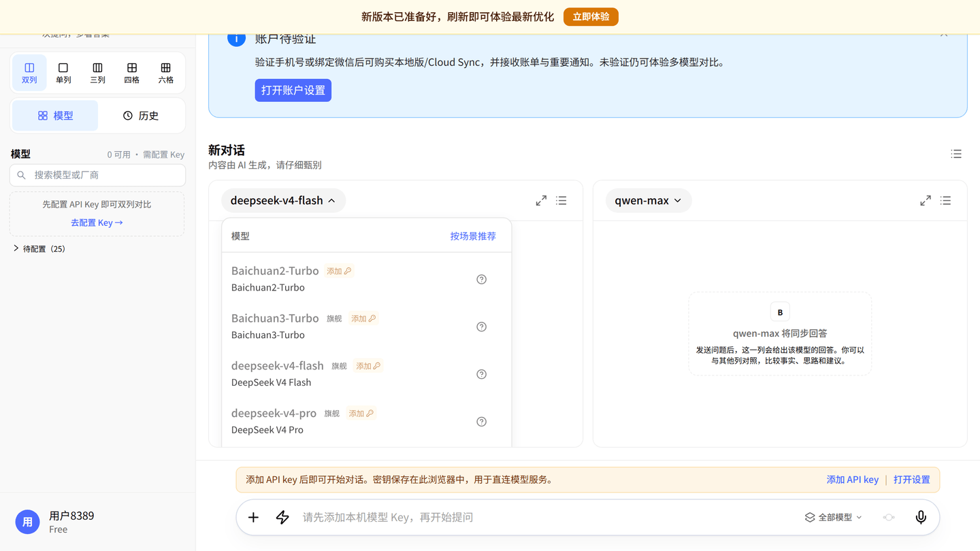Switch to 三列 three-column layout

point(97,73)
